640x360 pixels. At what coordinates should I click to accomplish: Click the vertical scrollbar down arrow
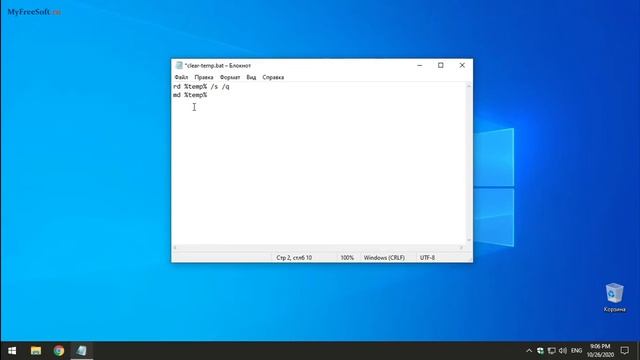pos(469,240)
